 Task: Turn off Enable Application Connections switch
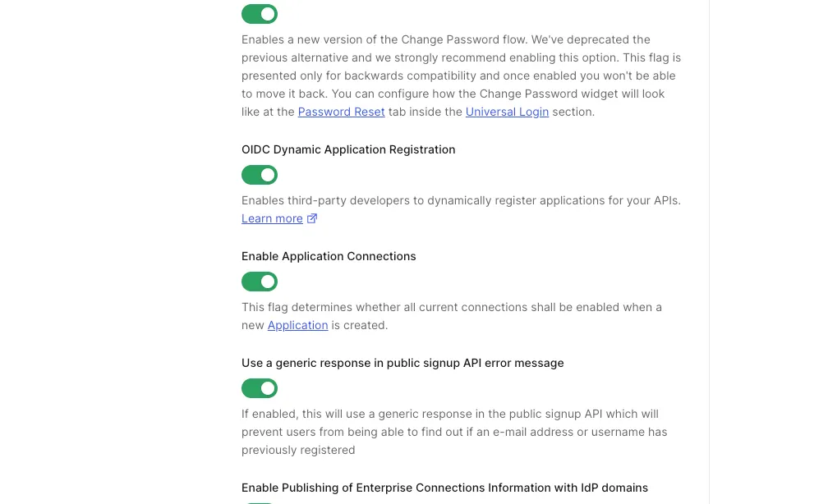pos(260,282)
